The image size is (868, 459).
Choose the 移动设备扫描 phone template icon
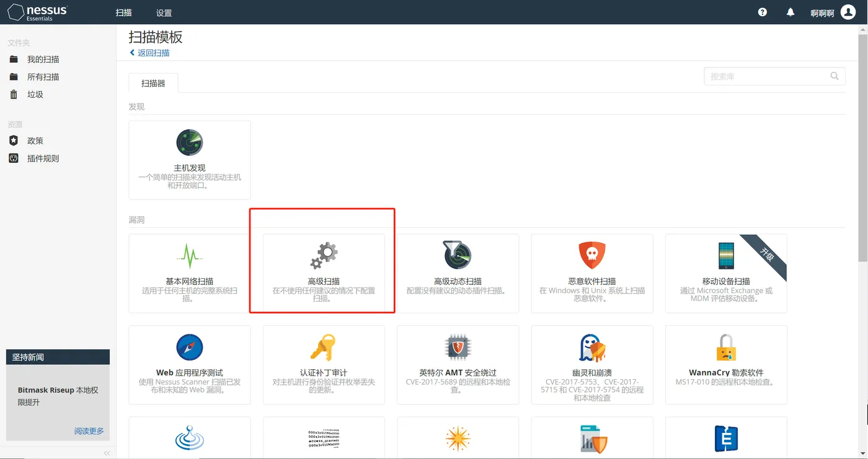click(x=726, y=255)
